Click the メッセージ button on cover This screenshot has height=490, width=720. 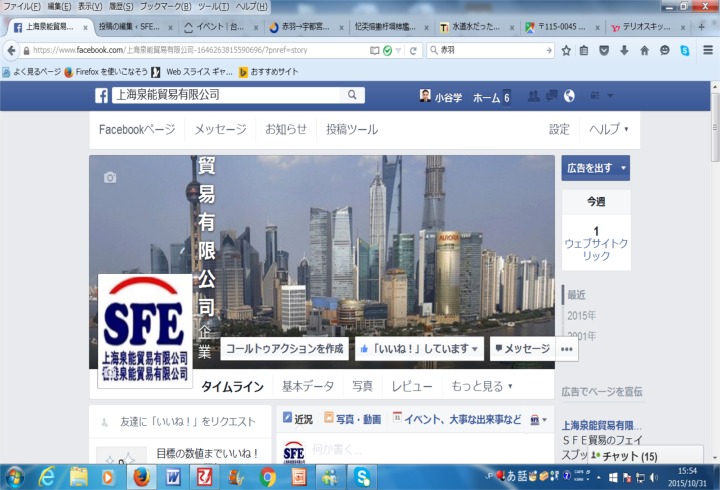(x=523, y=349)
